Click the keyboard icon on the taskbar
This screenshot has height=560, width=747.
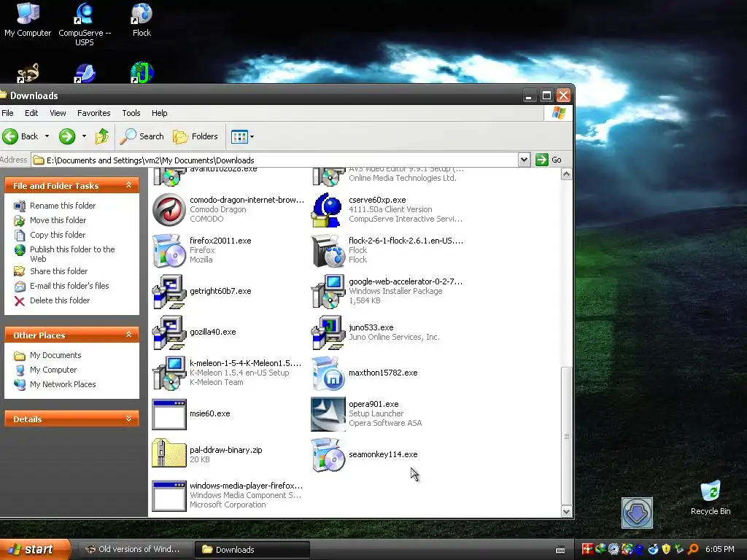coord(560,550)
